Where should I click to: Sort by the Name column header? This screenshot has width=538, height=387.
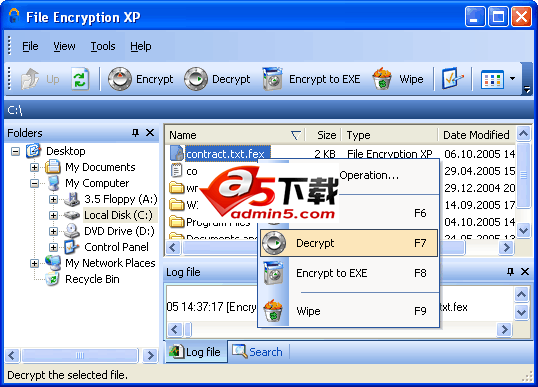pos(236,135)
